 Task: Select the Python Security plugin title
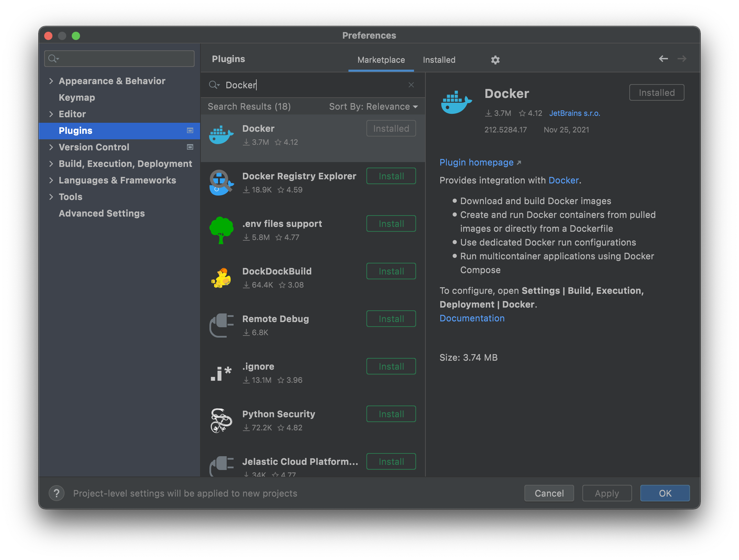pos(279,414)
